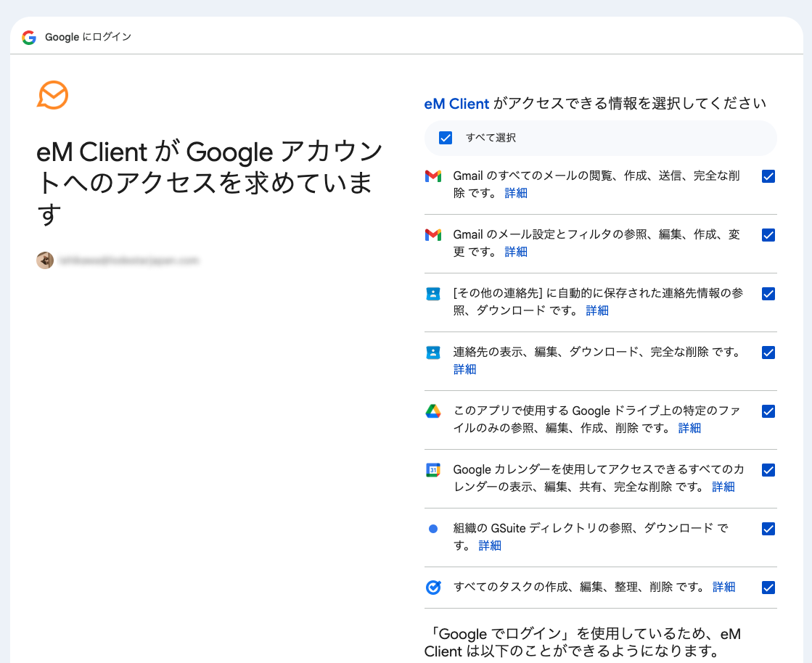Uncheck the Gmail full mail access checkbox
Viewport: 812px width, 663px height.
coord(768,176)
